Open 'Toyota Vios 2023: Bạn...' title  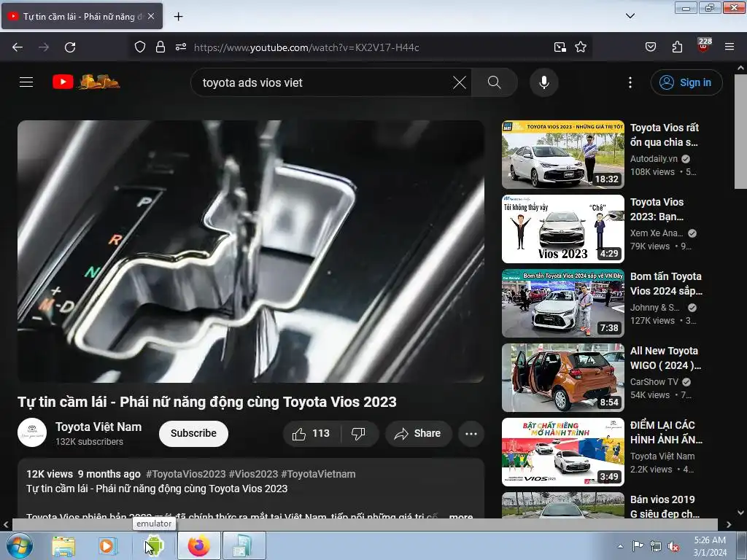click(657, 209)
